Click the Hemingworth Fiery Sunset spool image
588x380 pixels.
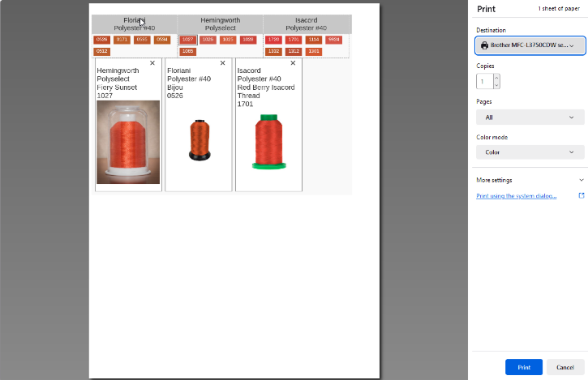tap(128, 142)
